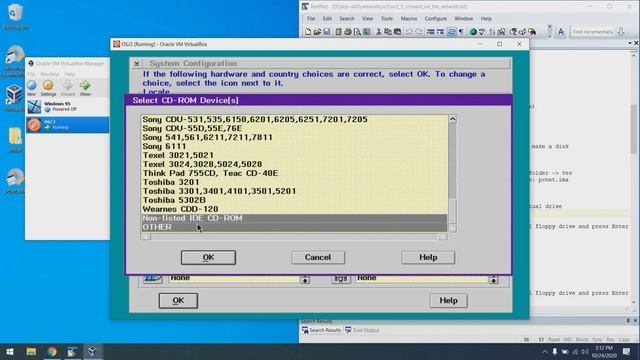Open the Configure menu in TextPad
Viewport: 640px width, 360px height.
(x=436, y=19)
